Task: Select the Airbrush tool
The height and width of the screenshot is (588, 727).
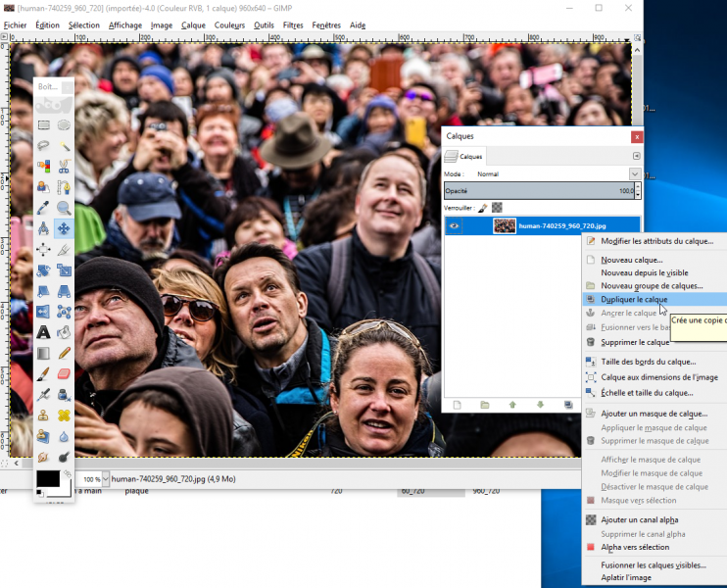Action: tap(43, 395)
